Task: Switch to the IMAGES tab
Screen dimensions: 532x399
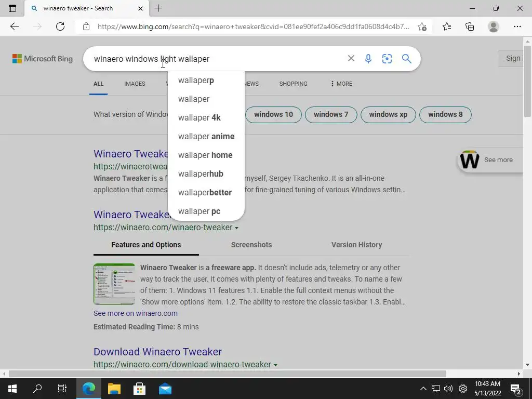Action: tap(135, 84)
